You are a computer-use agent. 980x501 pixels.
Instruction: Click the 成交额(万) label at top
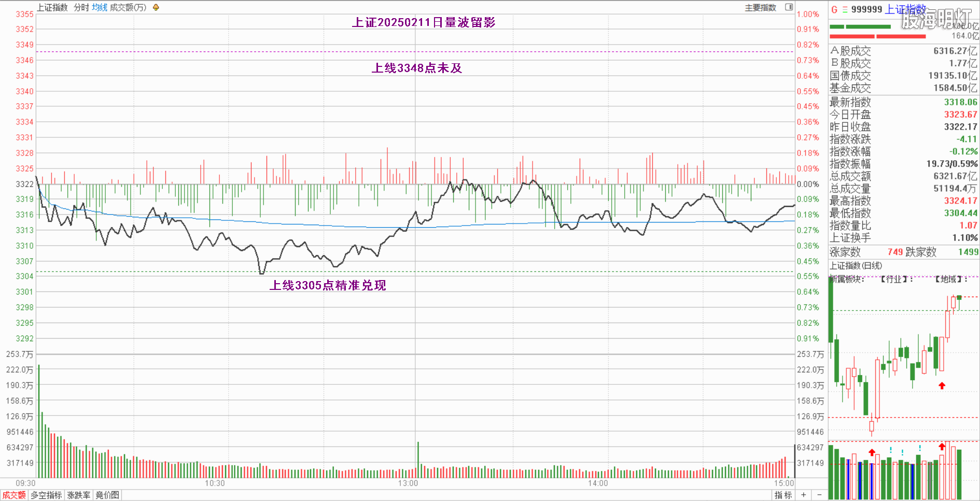tap(128, 7)
